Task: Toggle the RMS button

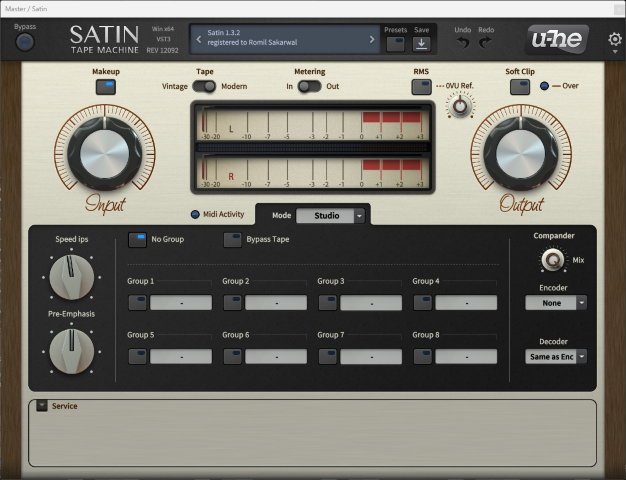Action: 422,87
